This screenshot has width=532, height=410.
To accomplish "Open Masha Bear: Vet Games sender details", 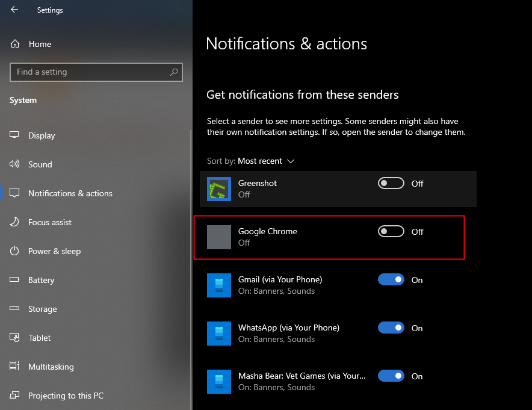I will [302, 376].
